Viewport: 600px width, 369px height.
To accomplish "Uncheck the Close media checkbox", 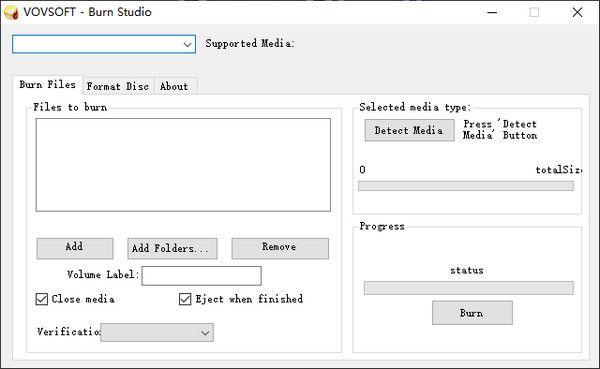I will (42, 299).
